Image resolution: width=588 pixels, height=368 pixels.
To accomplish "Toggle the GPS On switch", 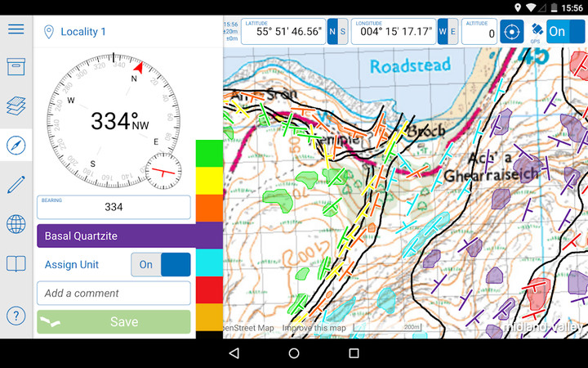I will [x=566, y=32].
